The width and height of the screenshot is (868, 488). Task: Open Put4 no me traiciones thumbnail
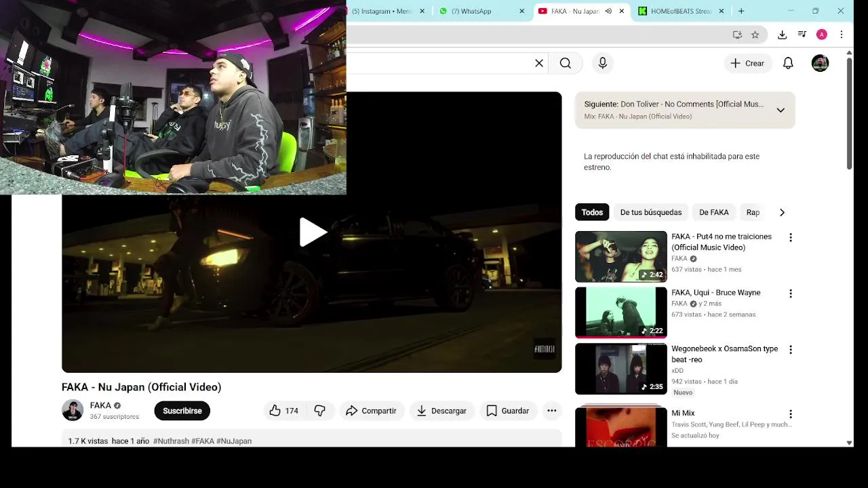(x=621, y=257)
